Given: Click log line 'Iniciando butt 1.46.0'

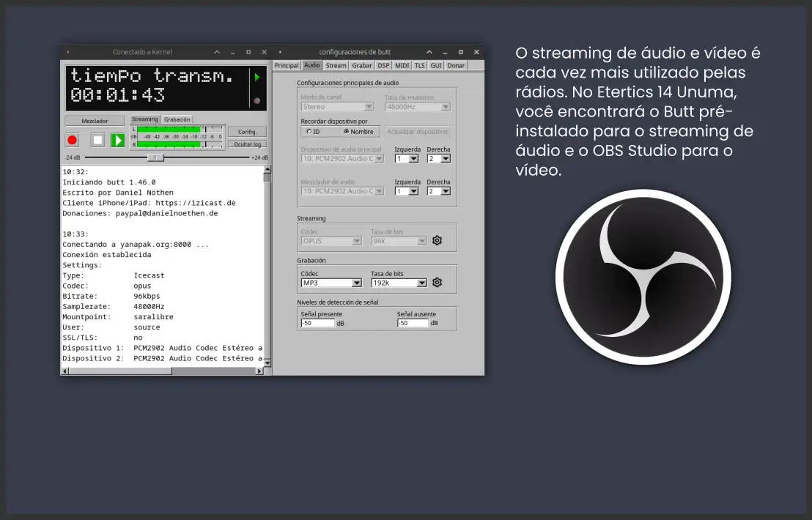Looking at the screenshot, I should click(x=109, y=182).
